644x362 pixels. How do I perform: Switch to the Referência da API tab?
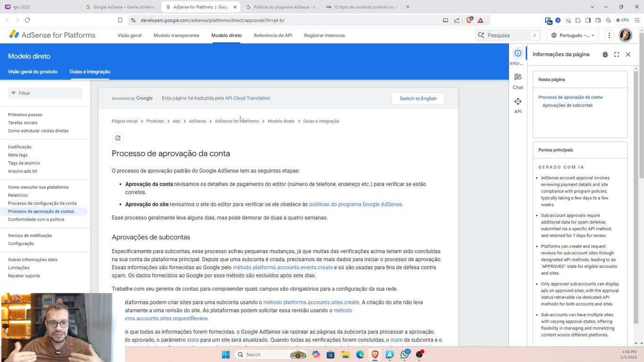273,35
